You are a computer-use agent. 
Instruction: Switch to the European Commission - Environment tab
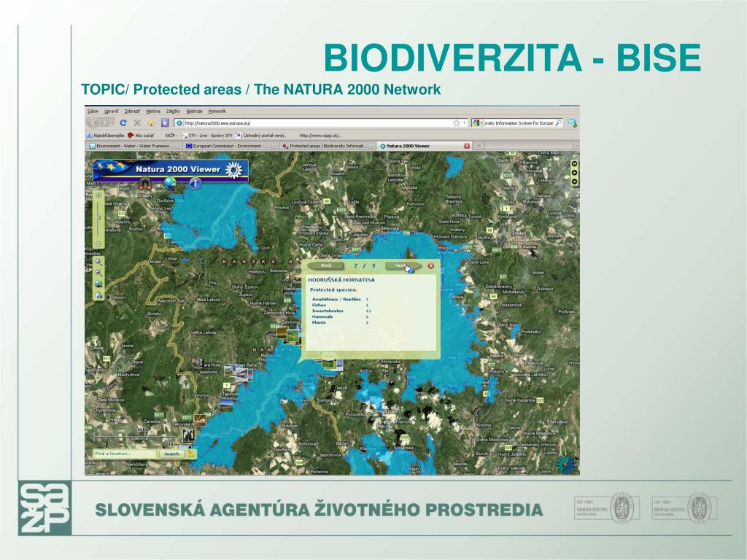(230, 146)
